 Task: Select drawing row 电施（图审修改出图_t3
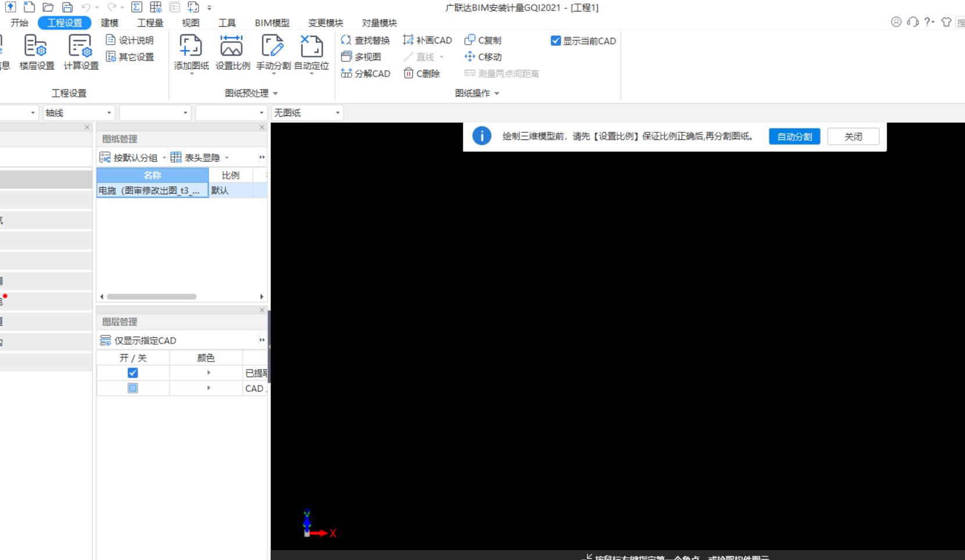tap(152, 190)
